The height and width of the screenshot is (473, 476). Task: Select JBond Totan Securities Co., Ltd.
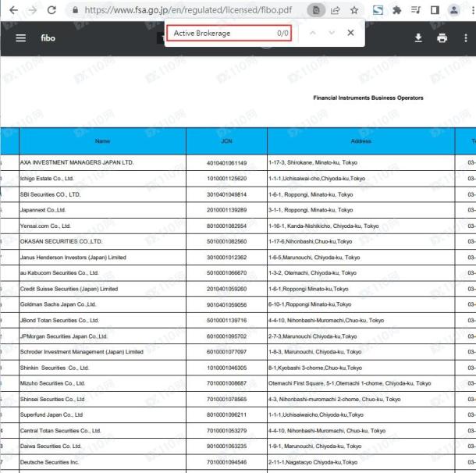(102, 320)
